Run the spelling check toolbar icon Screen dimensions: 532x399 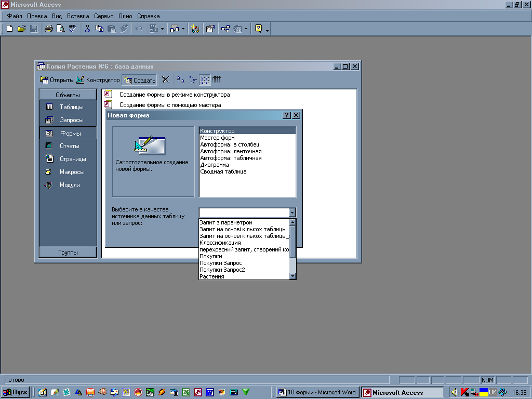click(x=72, y=29)
